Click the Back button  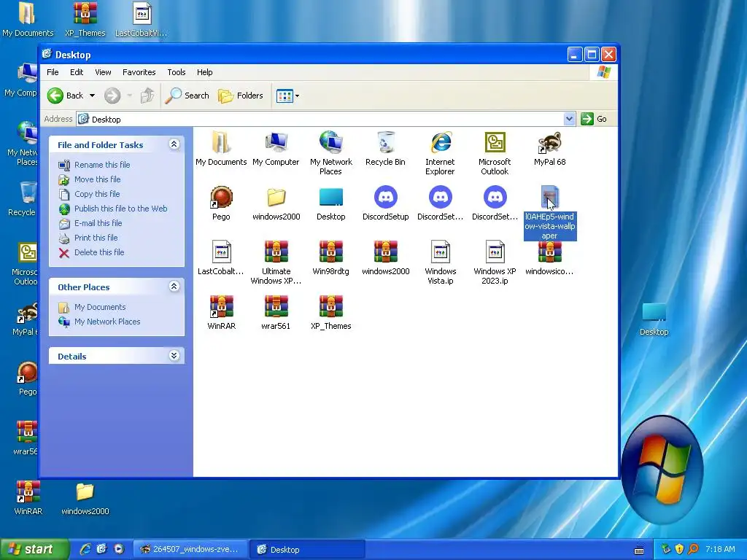65,96
